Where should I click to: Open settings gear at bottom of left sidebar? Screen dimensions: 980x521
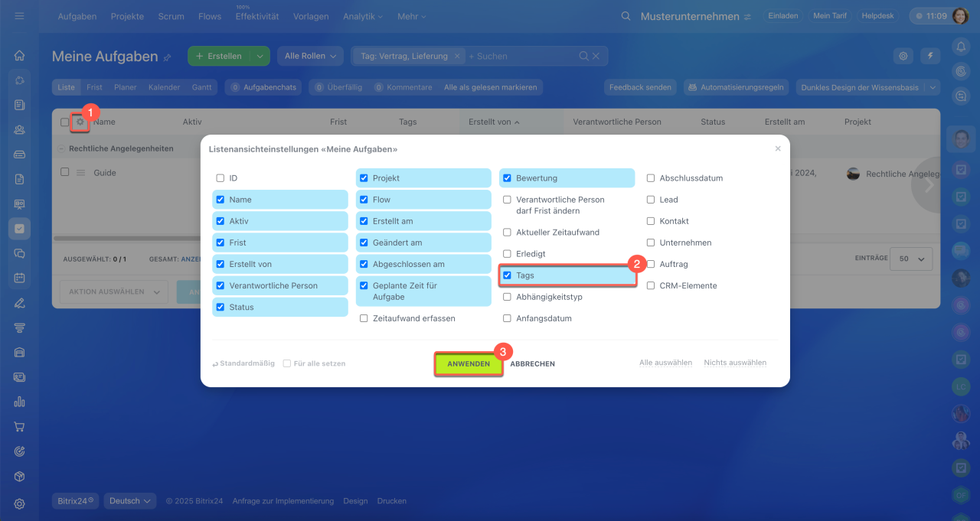[19, 503]
